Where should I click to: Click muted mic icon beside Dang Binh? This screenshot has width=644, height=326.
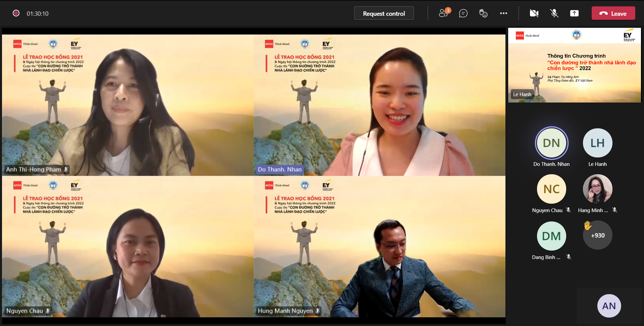(x=569, y=257)
